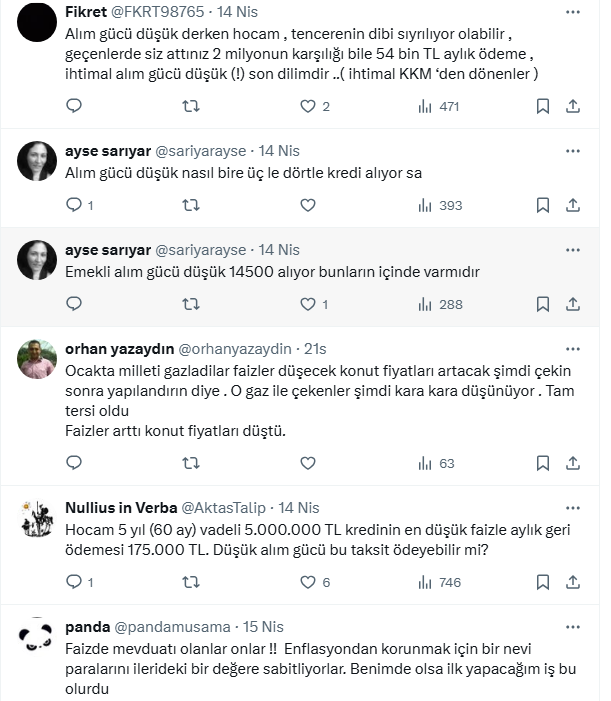Bookmark Nullius in Verba's tweet
The height and width of the screenshot is (701, 611).
pyautogui.click(x=543, y=582)
